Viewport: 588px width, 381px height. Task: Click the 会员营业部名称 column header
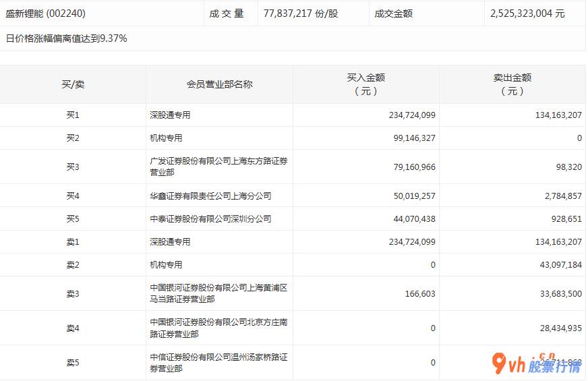[x=219, y=84]
